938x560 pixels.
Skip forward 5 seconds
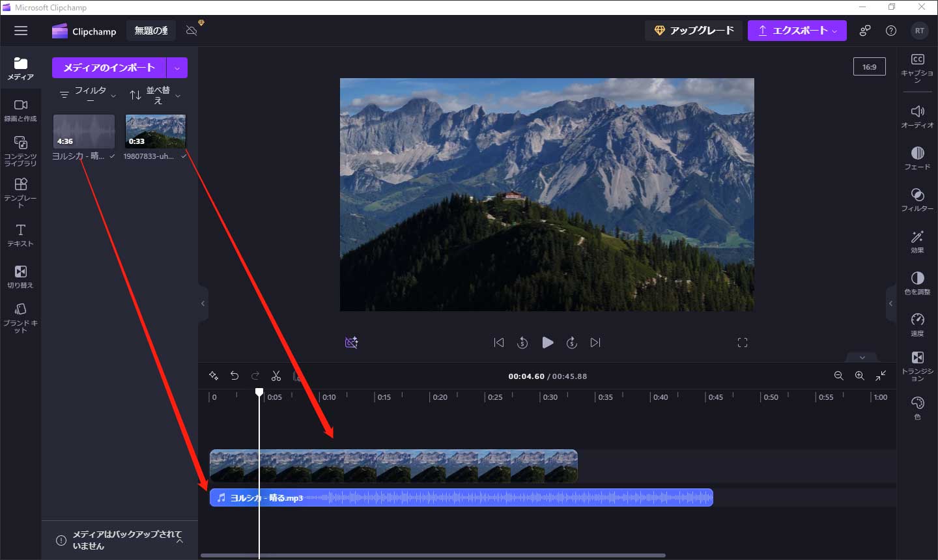tap(571, 343)
